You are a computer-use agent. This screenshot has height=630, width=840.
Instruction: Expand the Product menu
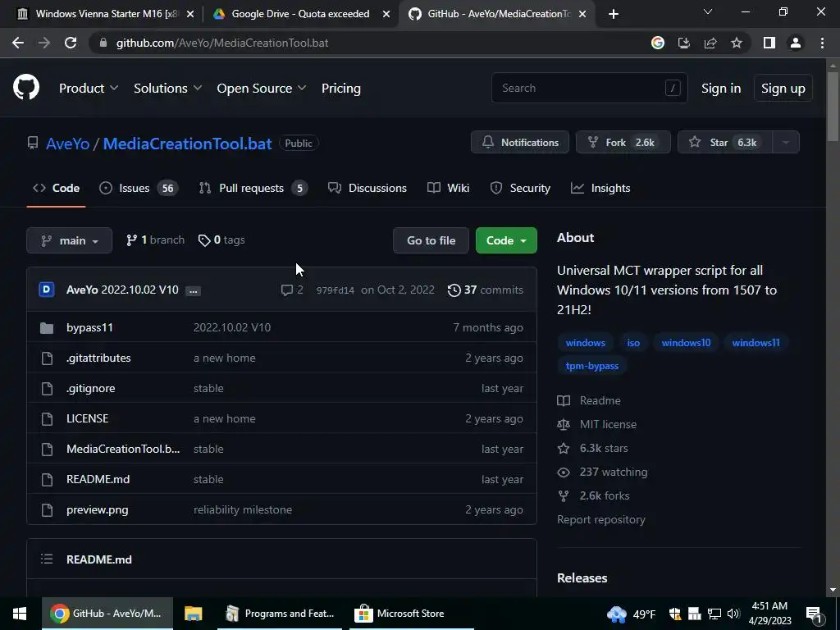(89, 89)
